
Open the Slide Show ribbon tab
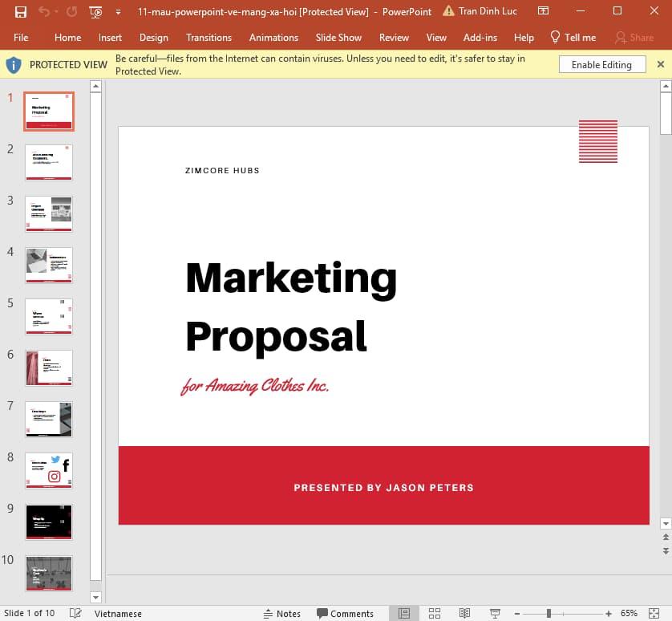point(338,37)
